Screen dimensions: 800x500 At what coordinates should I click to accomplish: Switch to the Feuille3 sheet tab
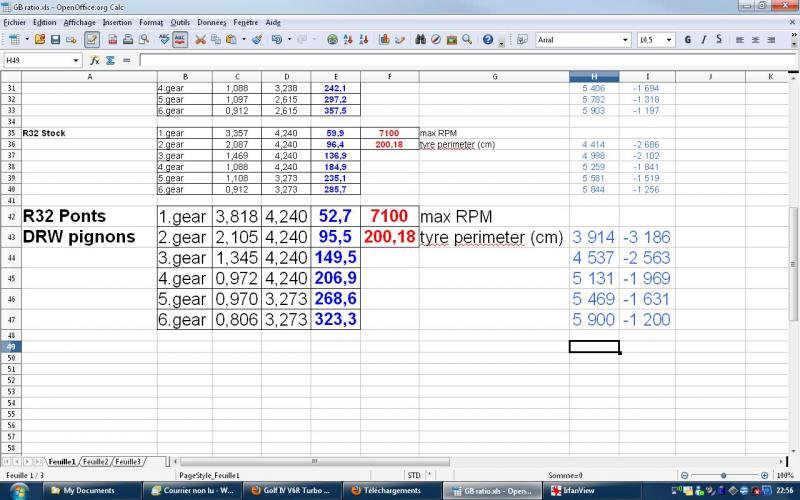click(x=128, y=462)
